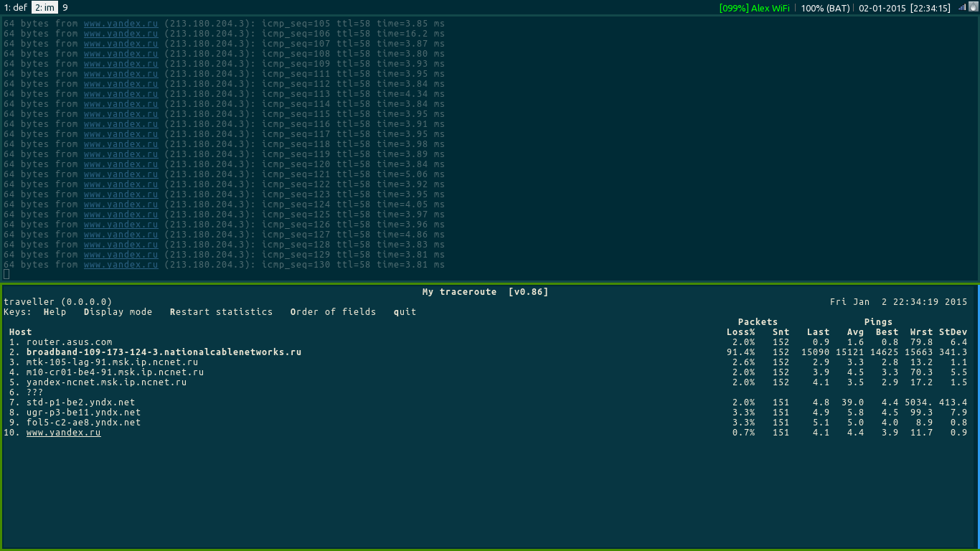Image resolution: width=980 pixels, height=551 pixels.
Task: Click the 5034. worst ping value for hop 7
Action: pos(918,402)
